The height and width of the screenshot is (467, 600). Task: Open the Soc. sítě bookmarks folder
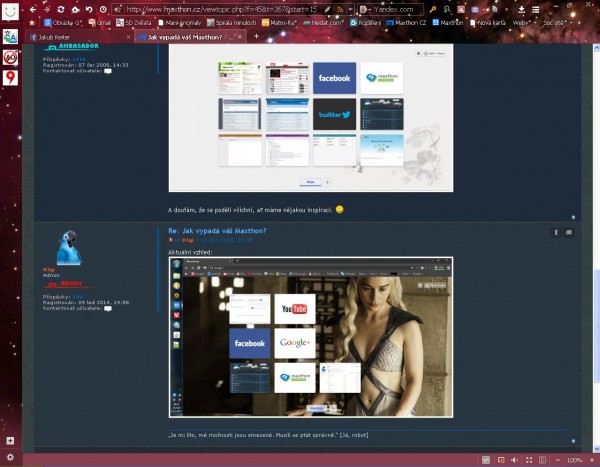coord(555,22)
